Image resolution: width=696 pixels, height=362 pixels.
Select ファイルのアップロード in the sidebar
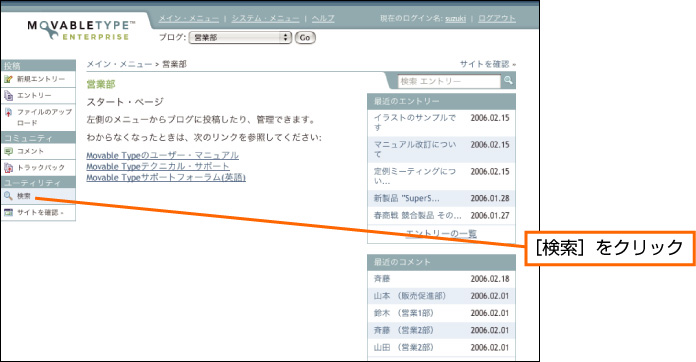coord(44,117)
